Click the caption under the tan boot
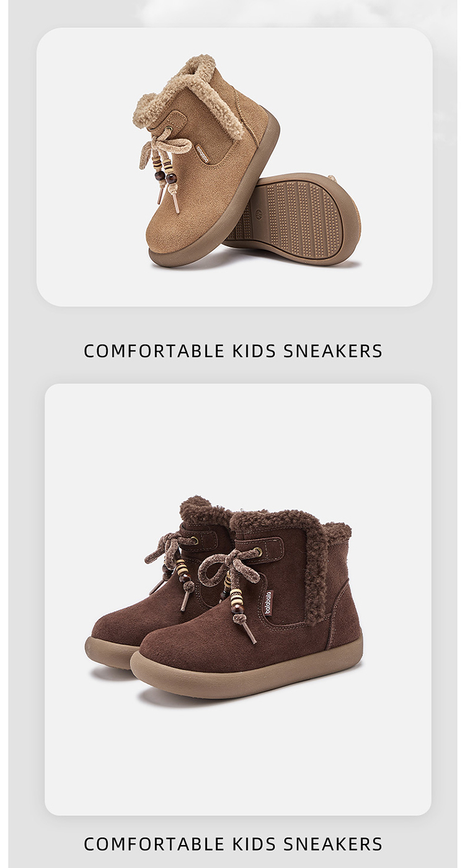Viewport: 465px width, 868px height. pyautogui.click(x=233, y=351)
